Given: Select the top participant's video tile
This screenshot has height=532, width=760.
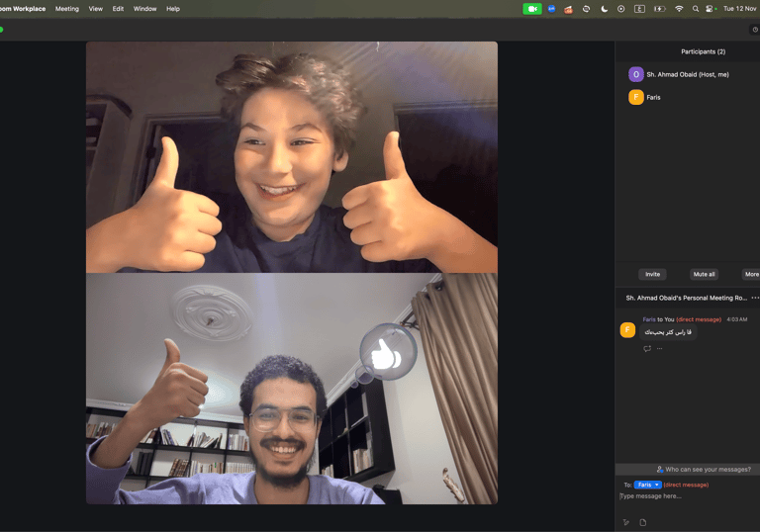Looking at the screenshot, I should tap(292, 157).
